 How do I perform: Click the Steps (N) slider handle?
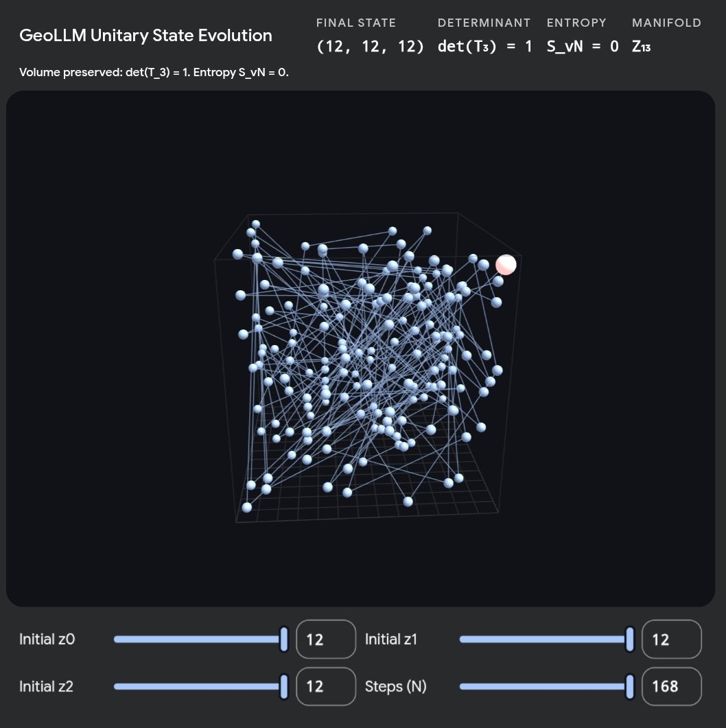(x=630, y=687)
